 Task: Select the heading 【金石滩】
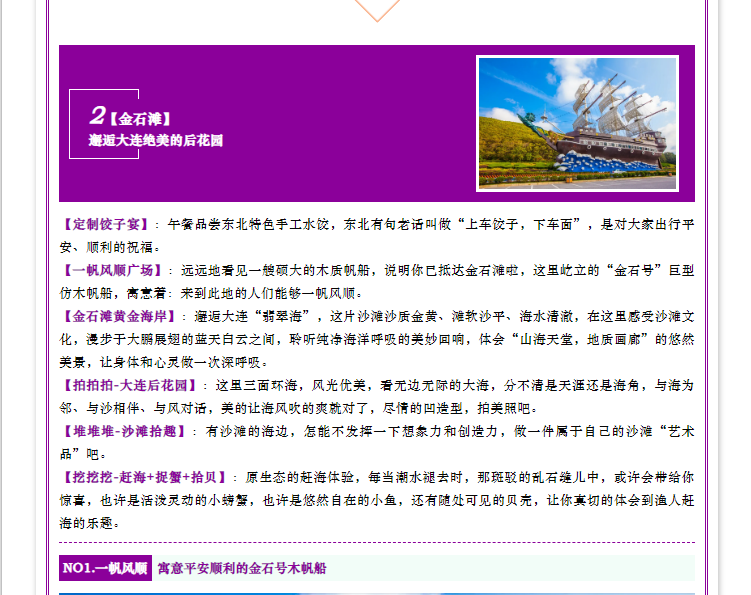(x=140, y=118)
